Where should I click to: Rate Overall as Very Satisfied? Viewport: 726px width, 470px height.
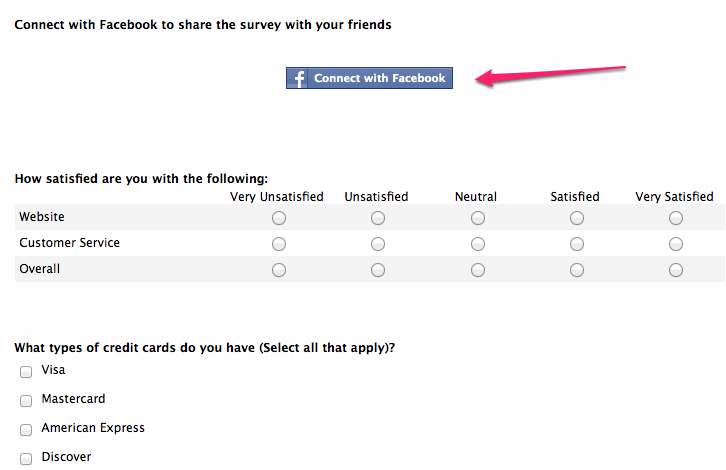click(676, 270)
